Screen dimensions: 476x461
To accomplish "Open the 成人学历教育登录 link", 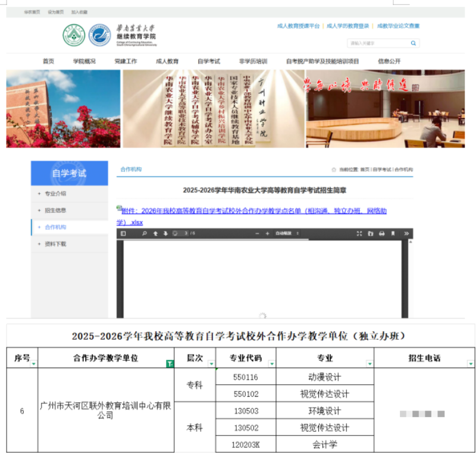I will pyautogui.click(x=347, y=26).
